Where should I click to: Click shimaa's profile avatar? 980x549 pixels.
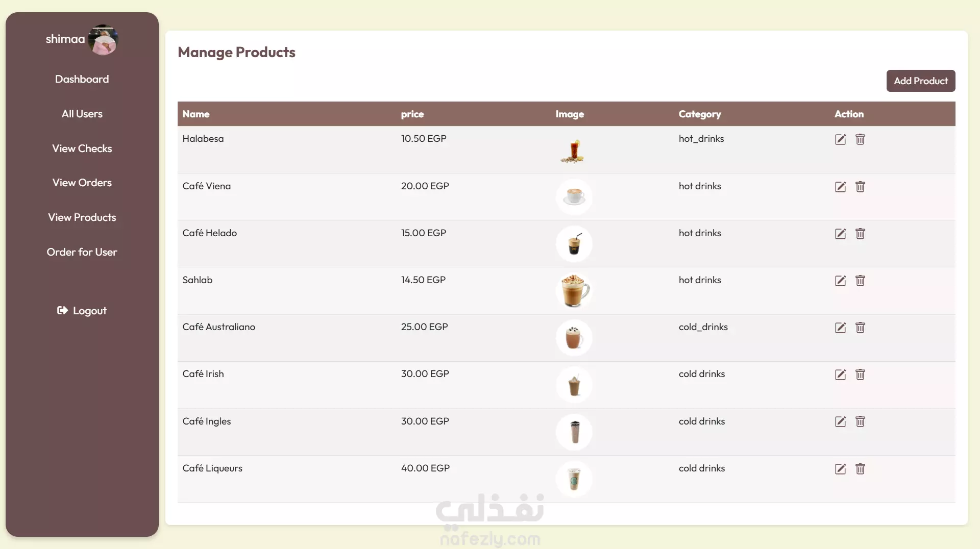(x=103, y=40)
